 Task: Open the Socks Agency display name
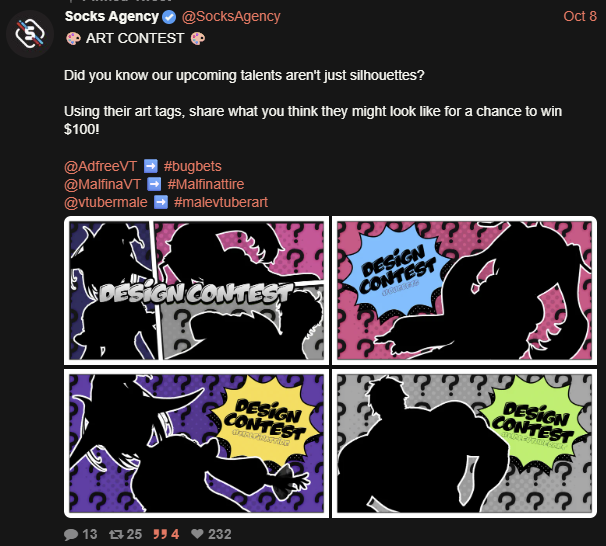pos(112,17)
